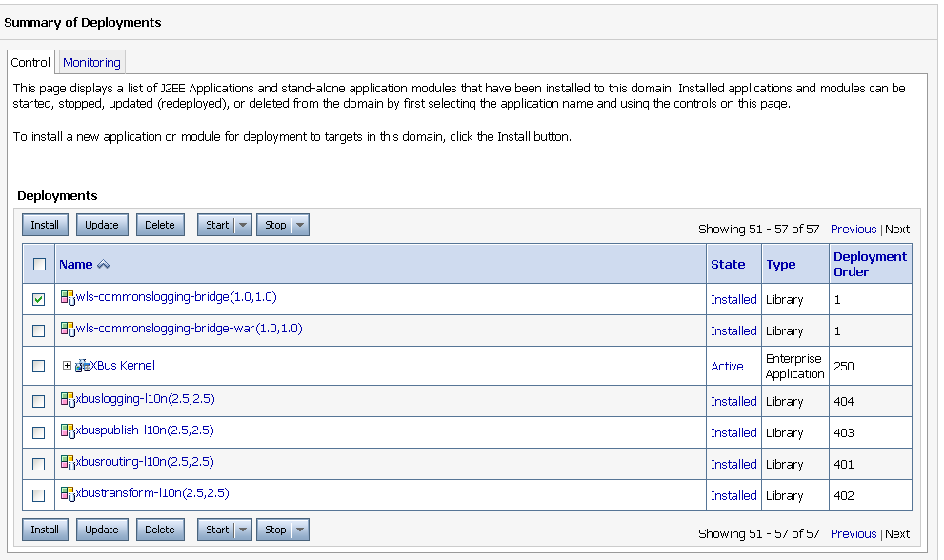Click library icon beside wls-commonslogging-bridge-war
This screenshot has height=560, width=944.
(68, 330)
